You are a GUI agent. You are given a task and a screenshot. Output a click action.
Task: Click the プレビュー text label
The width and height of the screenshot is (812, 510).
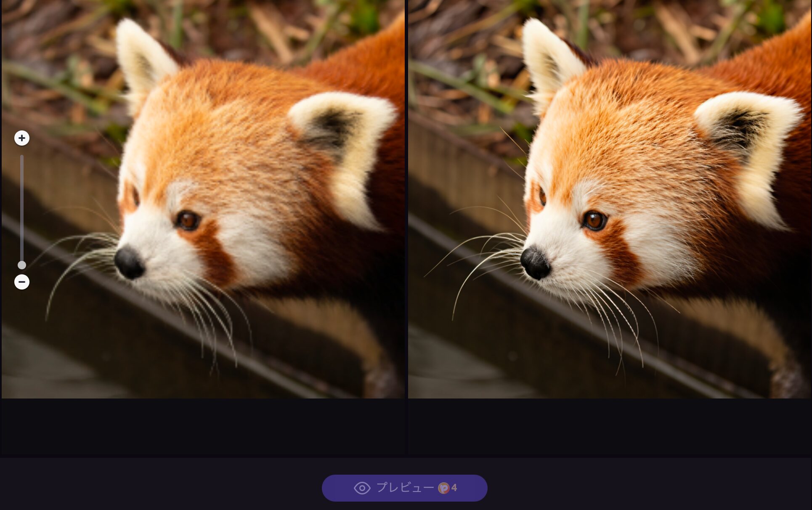[x=405, y=488]
